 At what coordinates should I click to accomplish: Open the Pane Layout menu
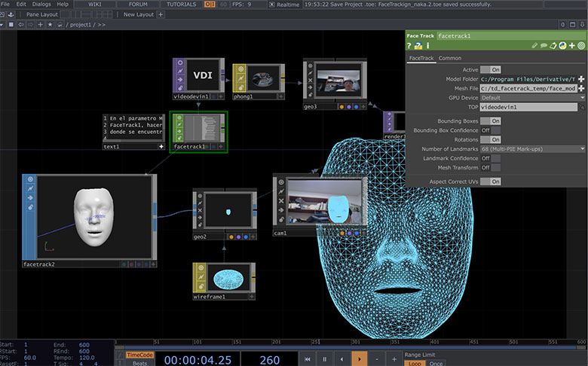point(42,14)
